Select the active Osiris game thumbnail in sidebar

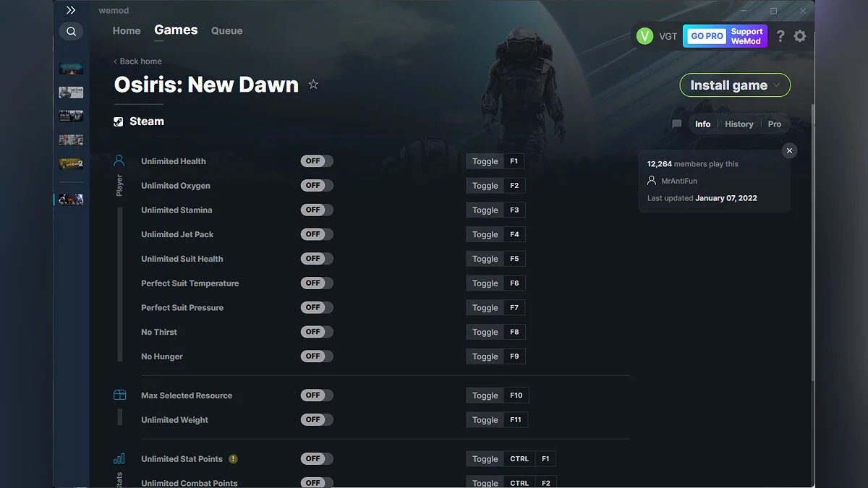(x=71, y=200)
